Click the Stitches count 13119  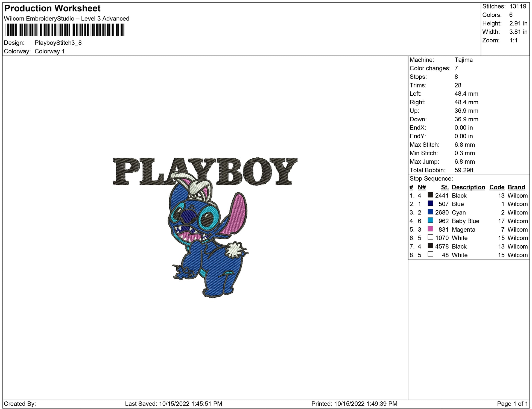click(518, 6)
